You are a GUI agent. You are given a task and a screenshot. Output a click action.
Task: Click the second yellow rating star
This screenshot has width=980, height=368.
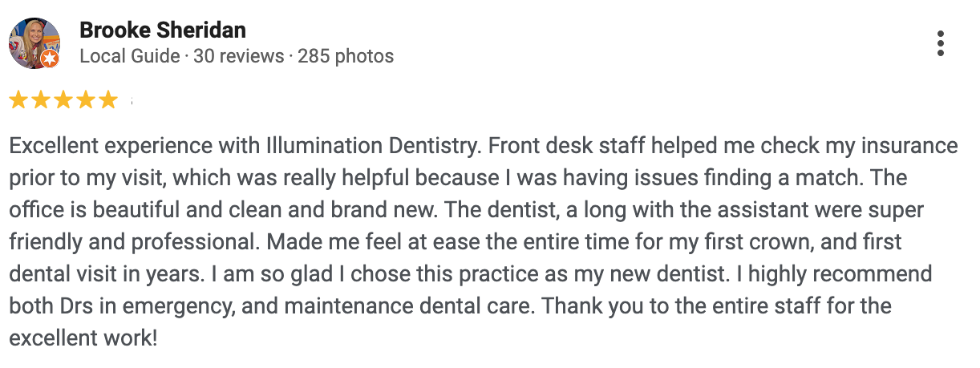(x=41, y=100)
